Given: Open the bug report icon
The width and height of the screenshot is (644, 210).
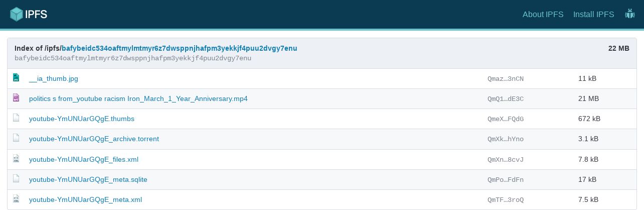Looking at the screenshot, I should point(630,14).
